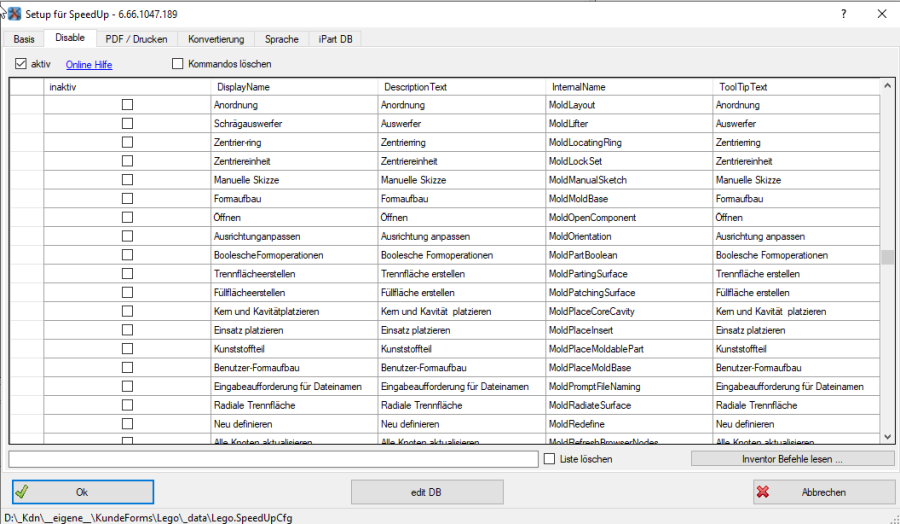Go to the iPart DB tab

(x=335, y=39)
